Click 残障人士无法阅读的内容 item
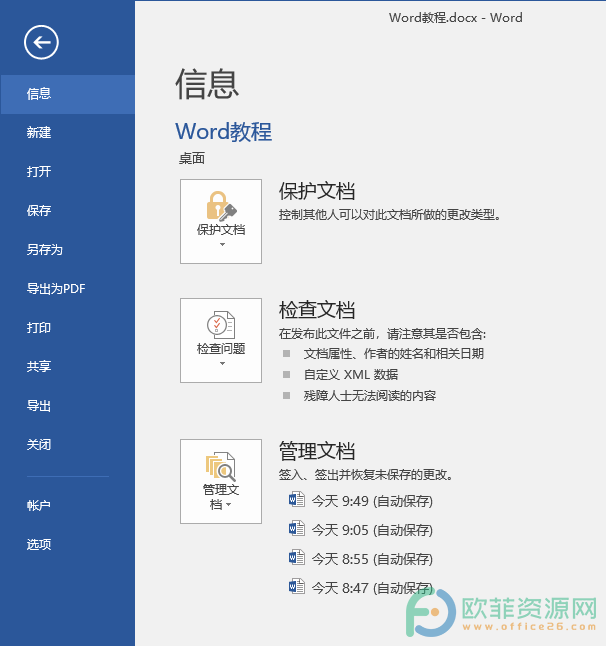The width and height of the screenshot is (606, 646). coord(370,396)
